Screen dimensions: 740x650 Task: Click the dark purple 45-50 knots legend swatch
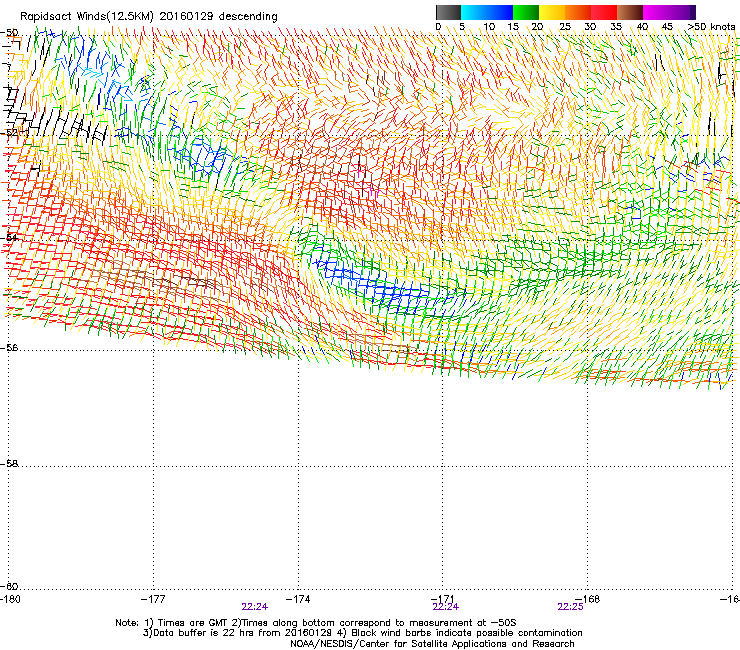[682, 12]
